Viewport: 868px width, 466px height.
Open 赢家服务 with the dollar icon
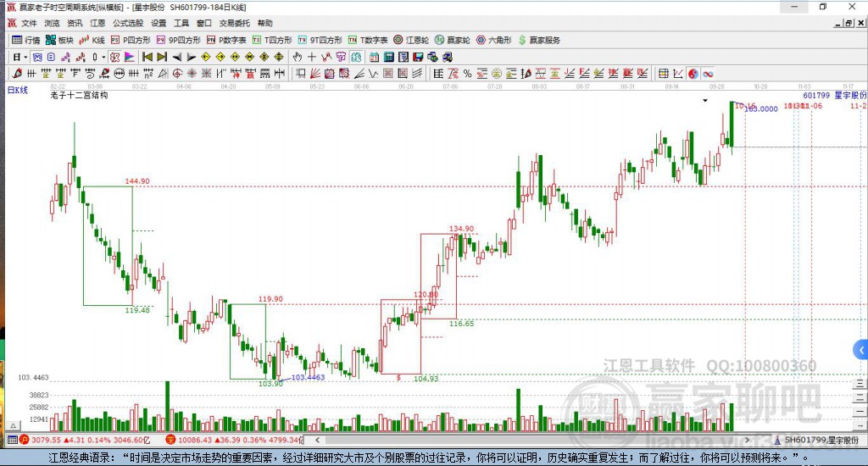539,40
